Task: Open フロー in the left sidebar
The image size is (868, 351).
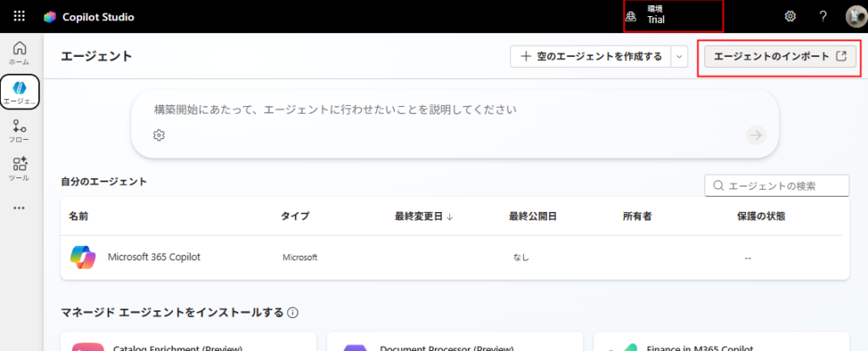Action: tap(19, 131)
